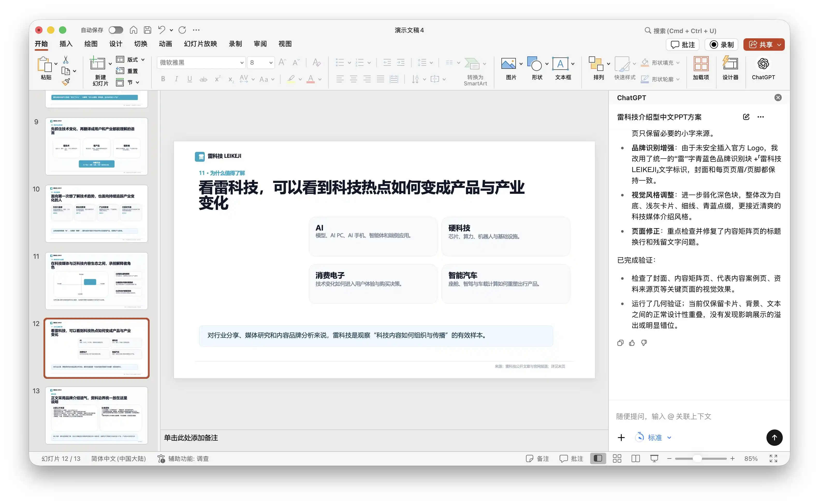Screen dimensions: 819x504
Task: Open the 标准 model selector dropdown
Action: (x=654, y=437)
